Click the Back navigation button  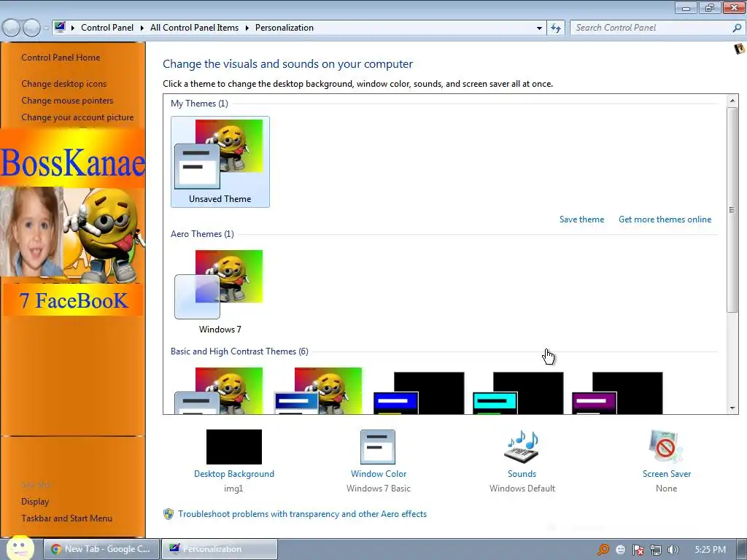coord(12,28)
